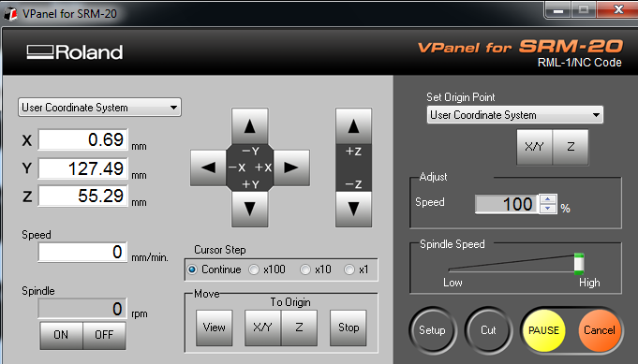This screenshot has height=364, width=638.
Task: Turn the spindle OFF
Action: pos(104,335)
